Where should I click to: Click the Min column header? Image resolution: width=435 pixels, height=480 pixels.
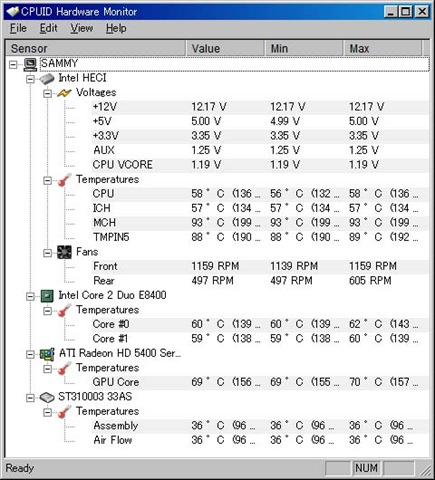click(x=304, y=49)
